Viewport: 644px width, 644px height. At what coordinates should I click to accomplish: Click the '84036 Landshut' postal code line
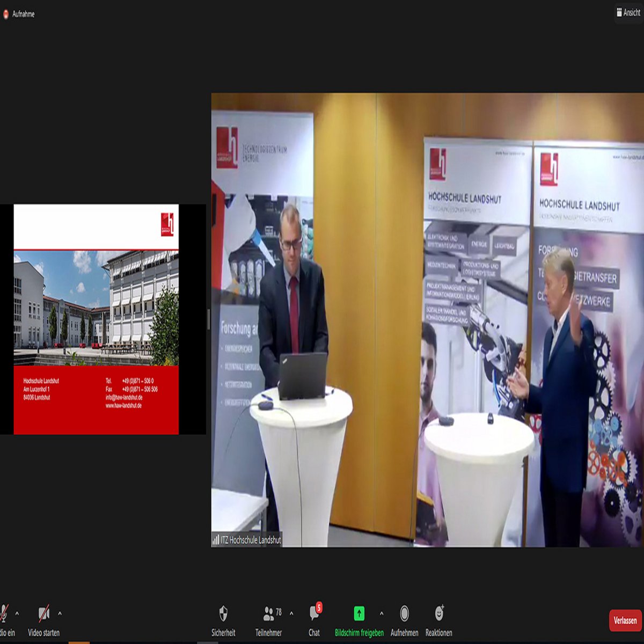click(x=36, y=398)
